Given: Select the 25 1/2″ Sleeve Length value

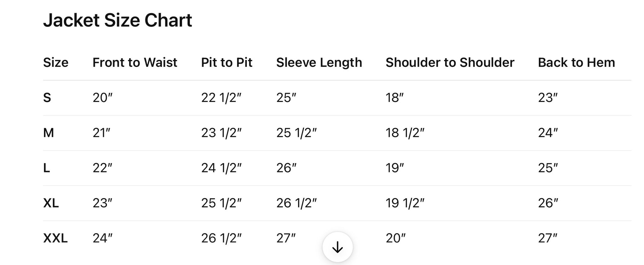Looking at the screenshot, I should 296,133.
